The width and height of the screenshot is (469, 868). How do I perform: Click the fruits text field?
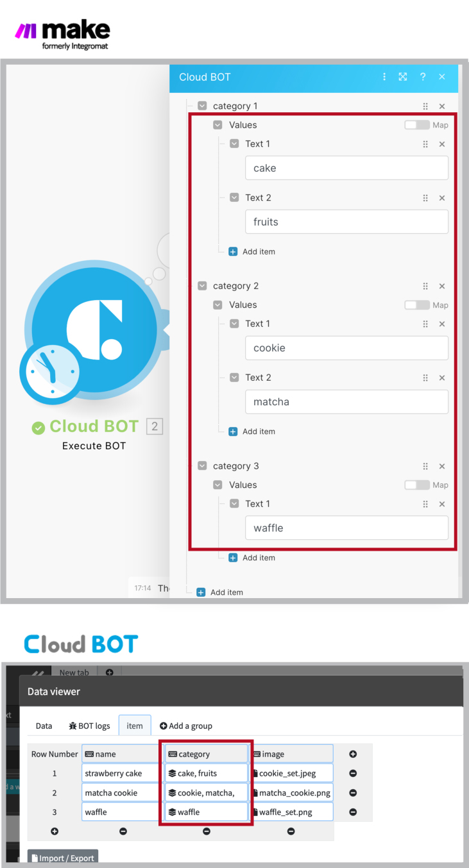click(x=346, y=222)
